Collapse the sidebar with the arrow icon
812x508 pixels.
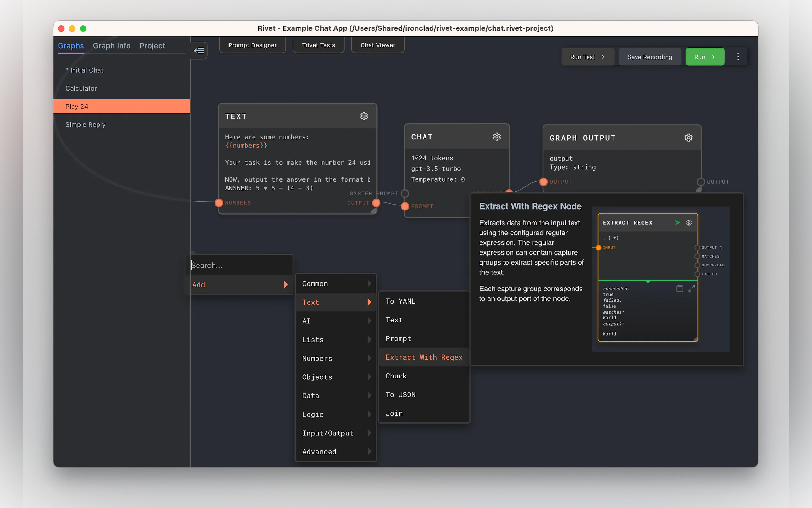tap(199, 51)
